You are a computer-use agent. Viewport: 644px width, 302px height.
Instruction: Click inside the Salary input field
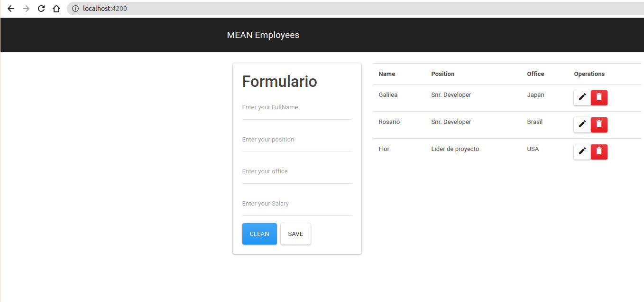pyautogui.click(x=297, y=203)
